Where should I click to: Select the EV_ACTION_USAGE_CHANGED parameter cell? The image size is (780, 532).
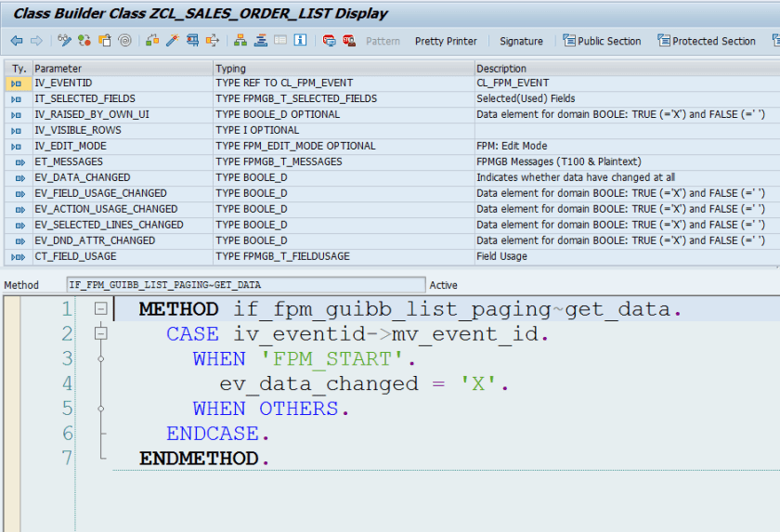[123, 209]
